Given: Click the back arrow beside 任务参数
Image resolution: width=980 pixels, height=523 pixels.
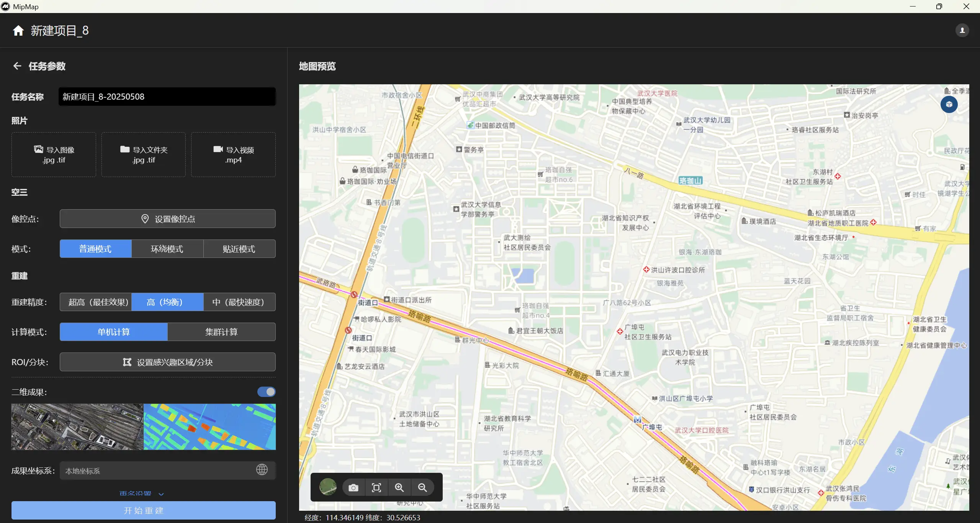Looking at the screenshot, I should [17, 66].
